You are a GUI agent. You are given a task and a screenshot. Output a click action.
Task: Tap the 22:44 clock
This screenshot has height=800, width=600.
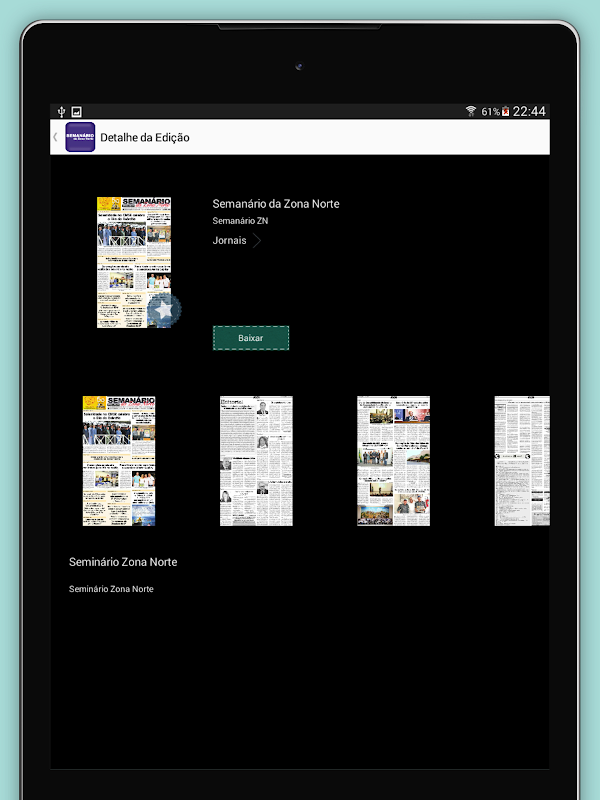pyautogui.click(x=529, y=111)
